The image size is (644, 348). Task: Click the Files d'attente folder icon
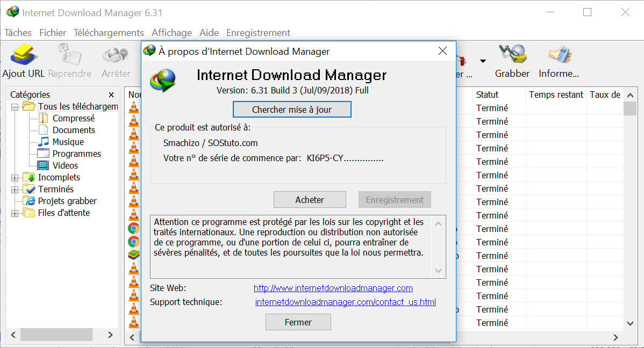pyautogui.click(x=28, y=213)
